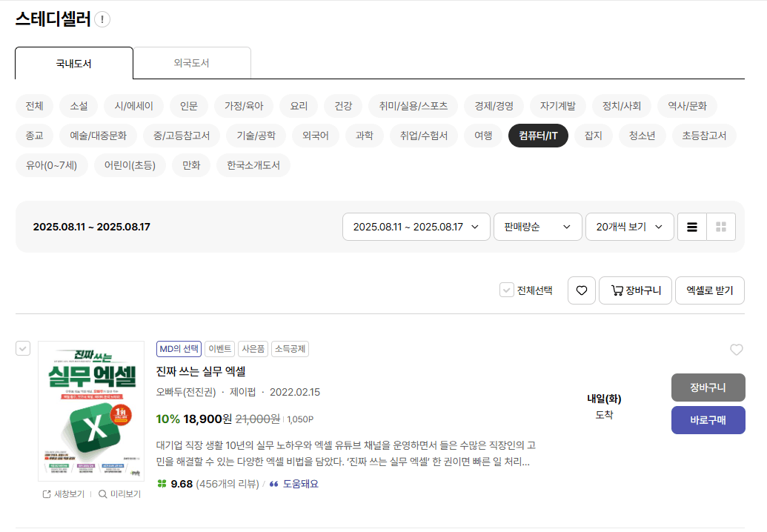Select the 유아(0~7세) category chip

point(51,165)
